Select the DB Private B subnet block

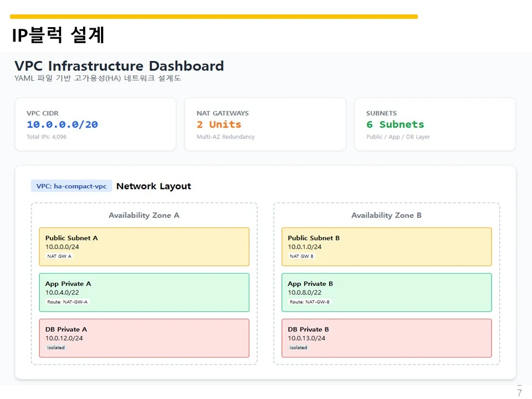pos(386,338)
